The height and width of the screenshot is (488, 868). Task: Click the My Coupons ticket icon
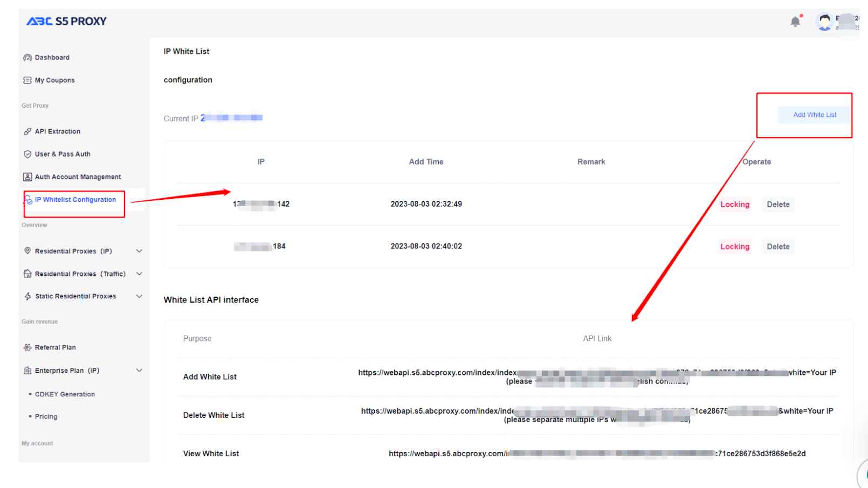[x=27, y=80]
